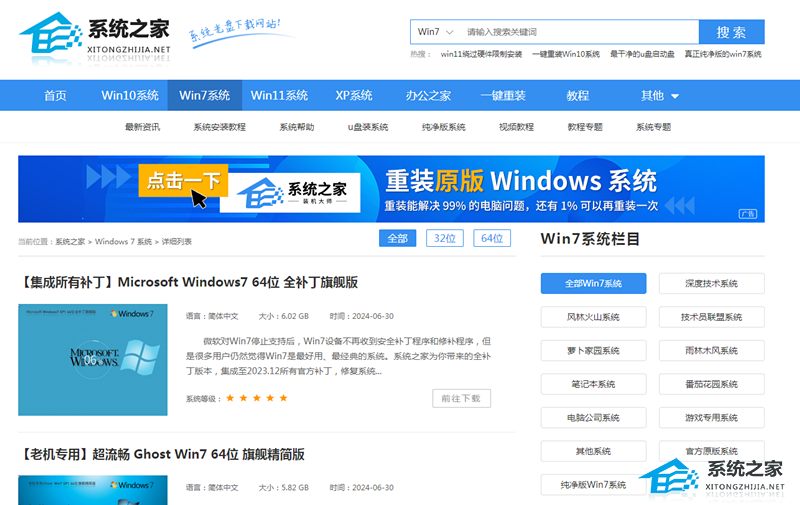Select 游戏专用系统 category button
Screen dimensions: 800x505
coord(711,418)
